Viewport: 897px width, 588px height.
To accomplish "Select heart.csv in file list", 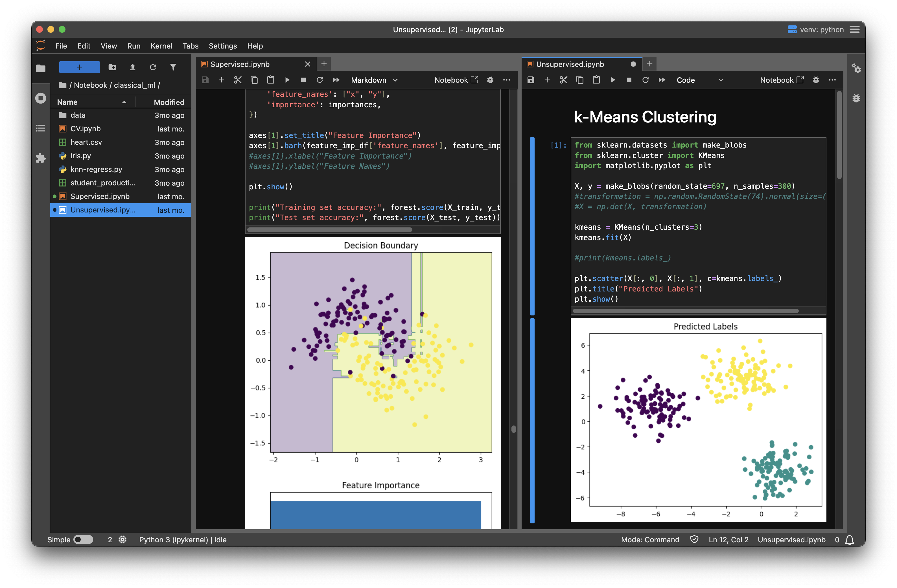I will 121,142.
